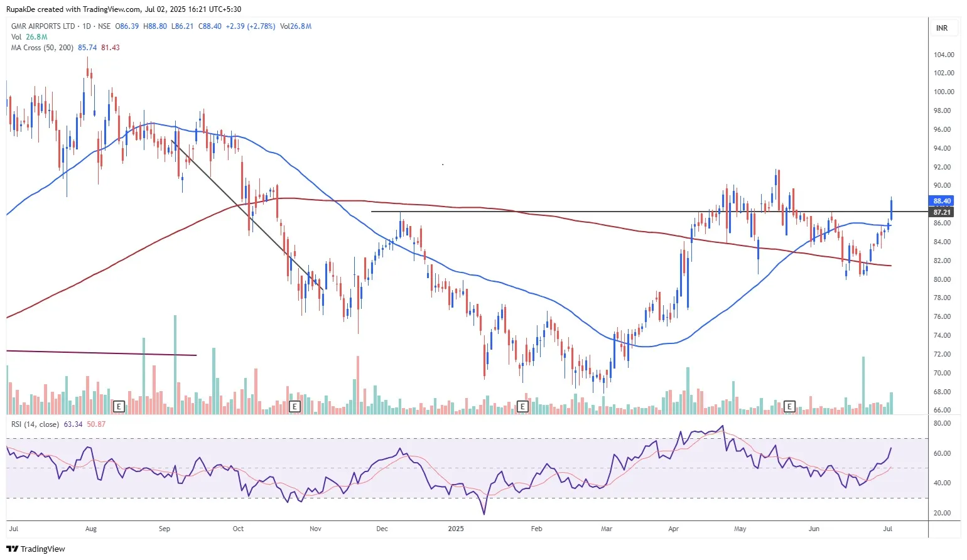Click the 104.00 price axis label
The width and height of the screenshot is (967, 560).
(x=944, y=55)
